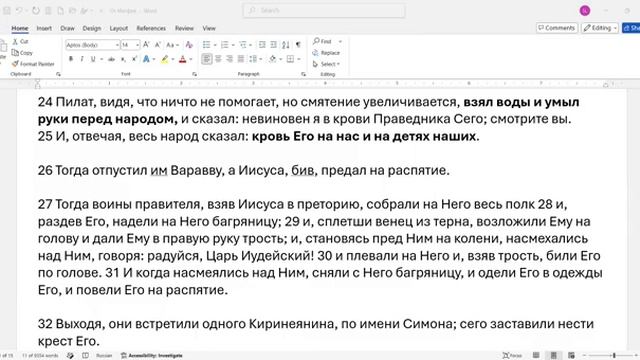Copy the selected text
This screenshot has width=640, height=360.
(22, 53)
